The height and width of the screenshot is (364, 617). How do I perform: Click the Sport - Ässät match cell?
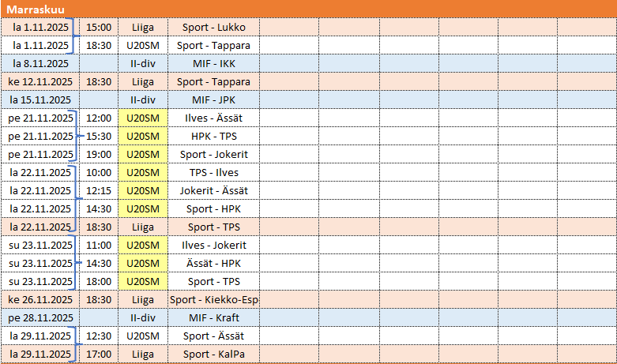tap(213, 336)
